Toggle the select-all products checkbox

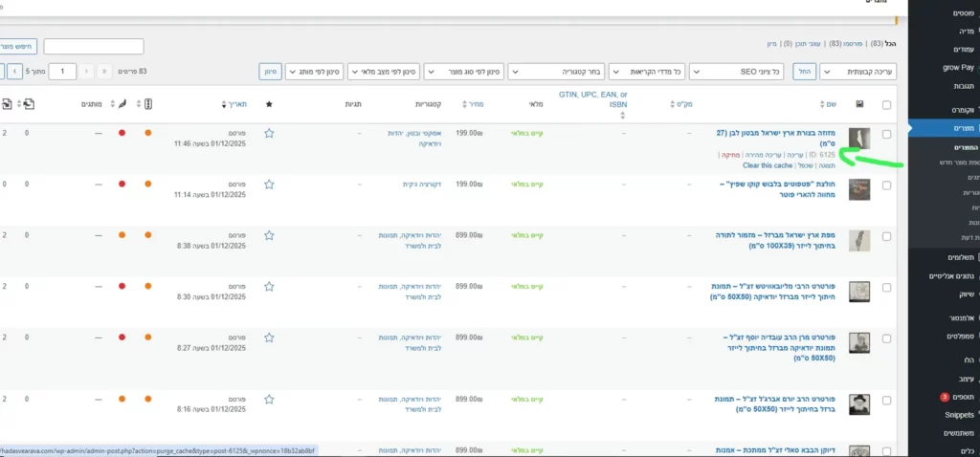click(887, 105)
